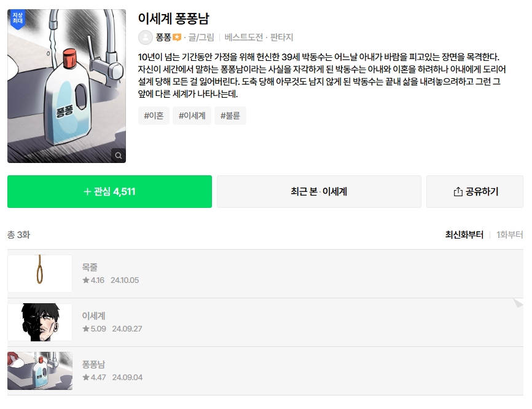Open the 최근 본 · 이세계 button
532x409 pixels.
pyautogui.click(x=319, y=192)
